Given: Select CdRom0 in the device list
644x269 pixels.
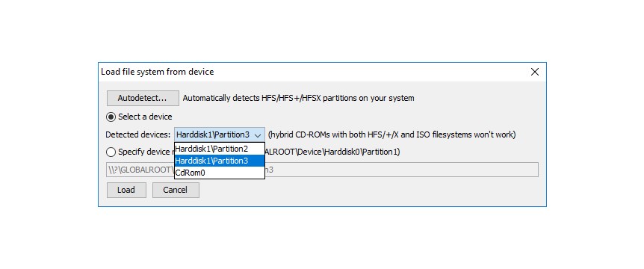Looking at the screenshot, I should [220, 173].
